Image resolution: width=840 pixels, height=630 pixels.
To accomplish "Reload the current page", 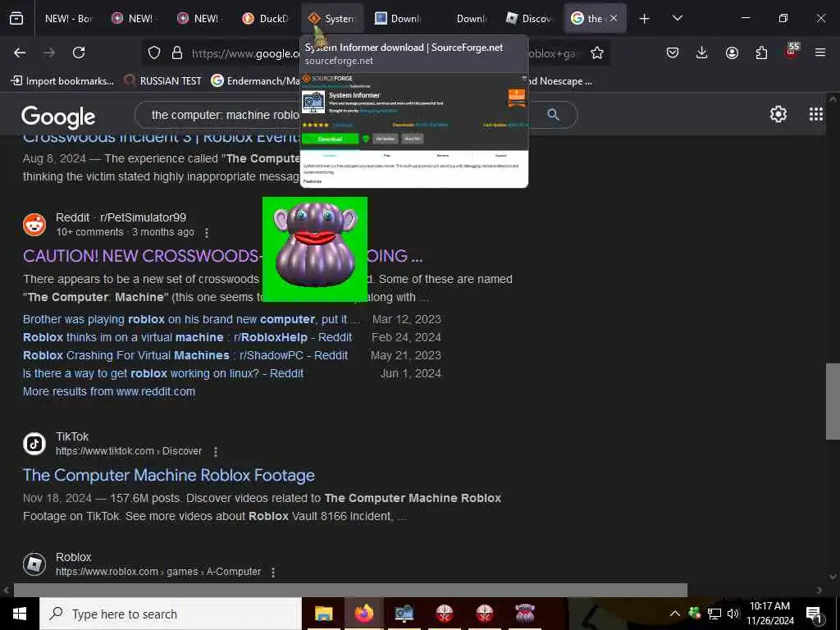I will click(79, 52).
